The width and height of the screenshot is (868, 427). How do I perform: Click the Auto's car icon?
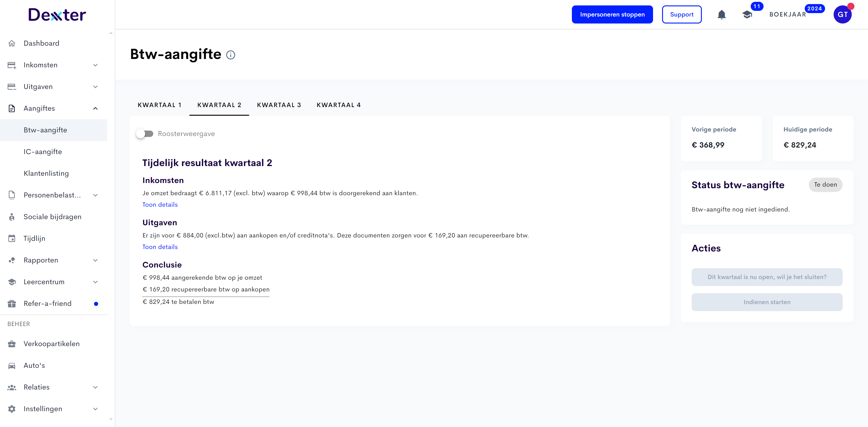coord(12,366)
